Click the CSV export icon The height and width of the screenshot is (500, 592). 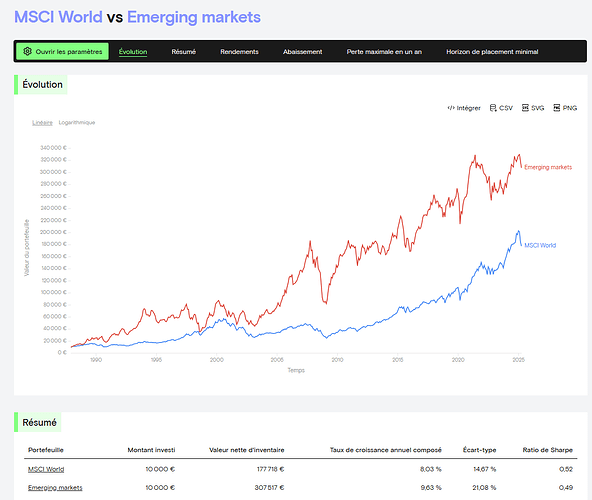pyautogui.click(x=493, y=108)
